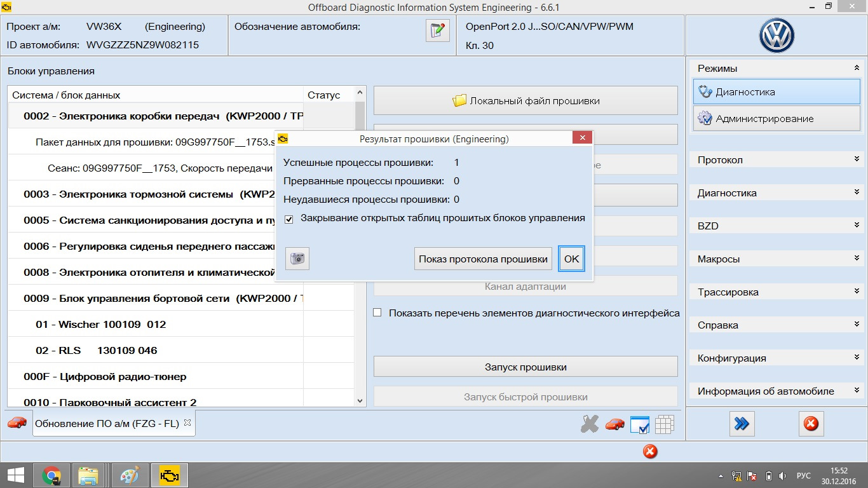Open Windows Start button
This screenshot has height=488, width=868.
pyautogui.click(x=16, y=475)
